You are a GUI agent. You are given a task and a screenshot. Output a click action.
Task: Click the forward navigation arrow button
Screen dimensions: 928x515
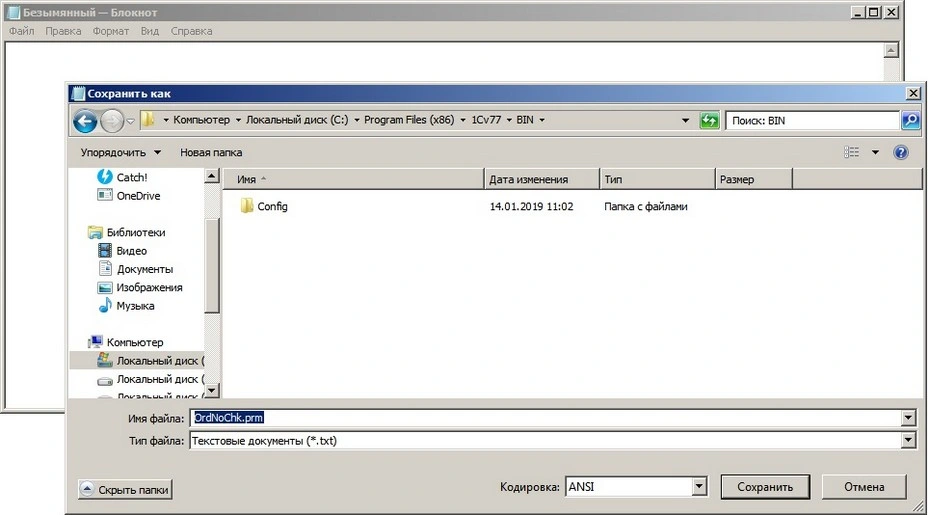click(111, 121)
